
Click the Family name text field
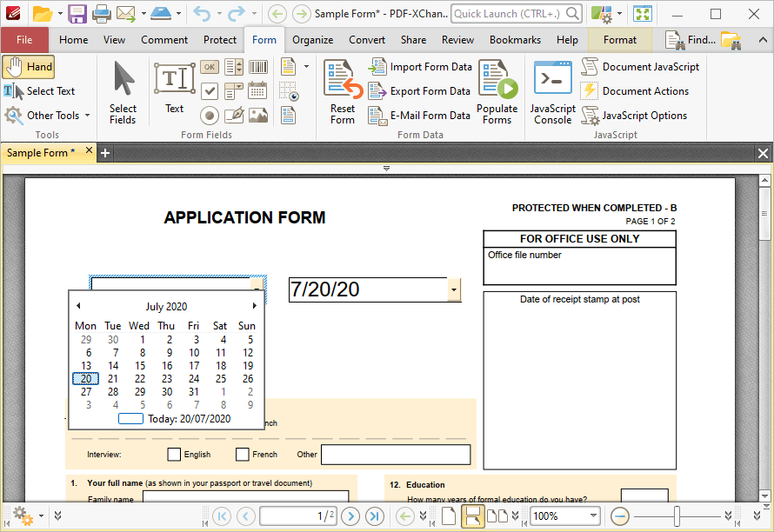coord(246,496)
